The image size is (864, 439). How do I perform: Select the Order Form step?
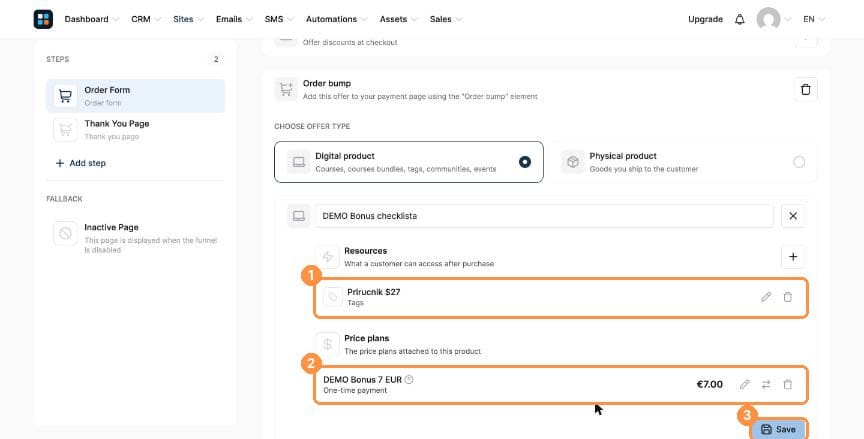(x=136, y=96)
